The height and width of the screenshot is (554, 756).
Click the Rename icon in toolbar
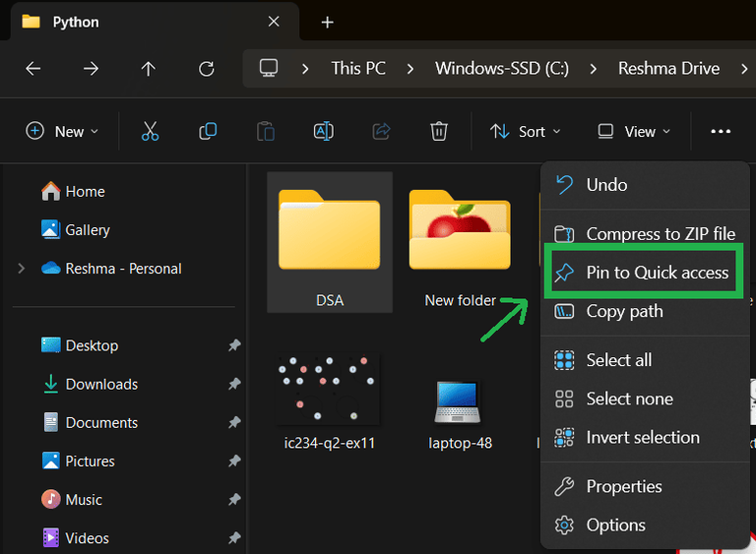click(323, 131)
